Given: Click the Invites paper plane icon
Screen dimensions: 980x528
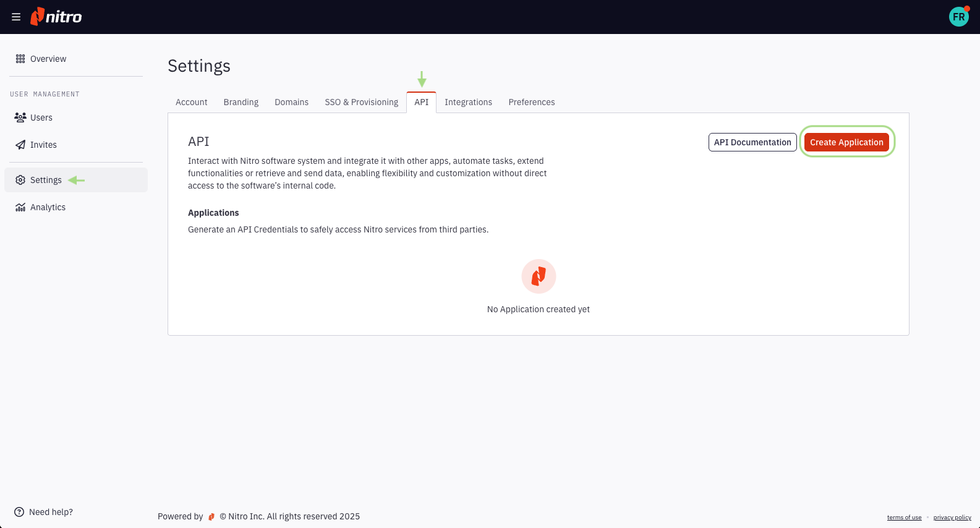Looking at the screenshot, I should [x=20, y=145].
